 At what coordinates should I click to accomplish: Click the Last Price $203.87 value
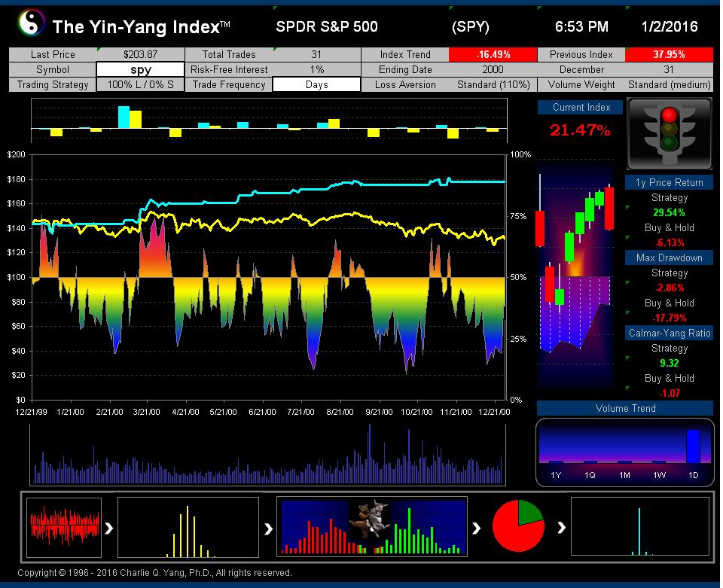(x=141, y=54)
